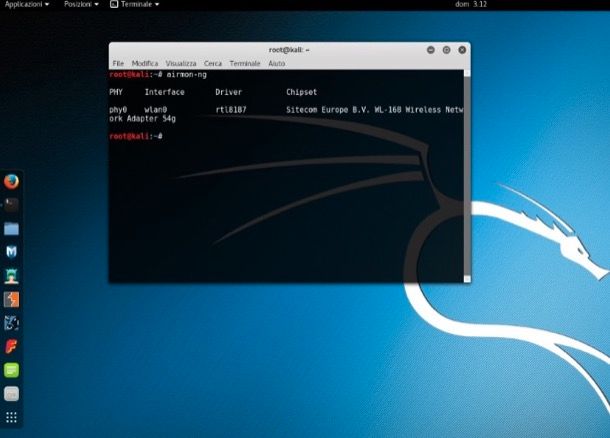The image size is (610, 438).
Task: Open the Files folder icon in dock
Action: point(11,228)
